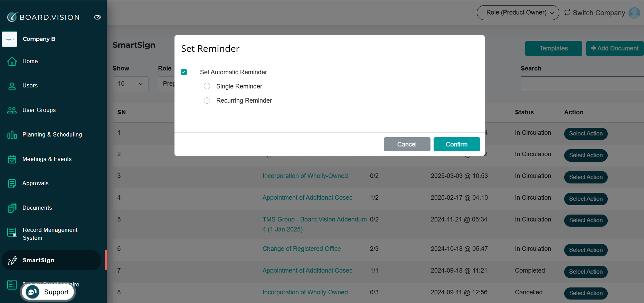Screen dimensions: 644x303
Task: Open Appointment of Additional Cosec link in row 4
Action: [307, 198]
